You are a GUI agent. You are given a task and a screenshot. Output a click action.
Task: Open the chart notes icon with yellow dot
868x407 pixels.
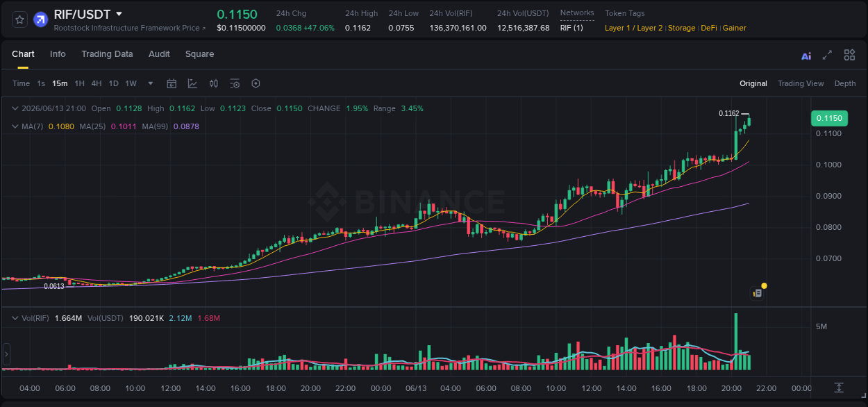[x=758, y=292]
